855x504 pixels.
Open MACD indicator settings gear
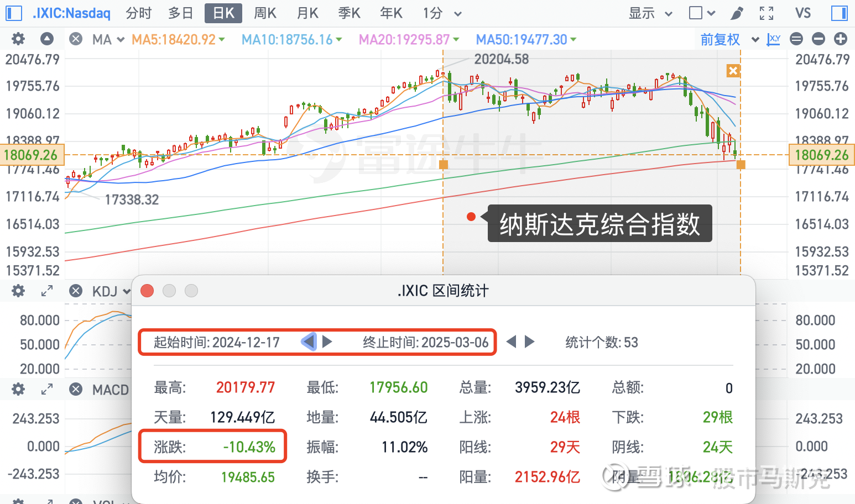click(x=17, y=390)
